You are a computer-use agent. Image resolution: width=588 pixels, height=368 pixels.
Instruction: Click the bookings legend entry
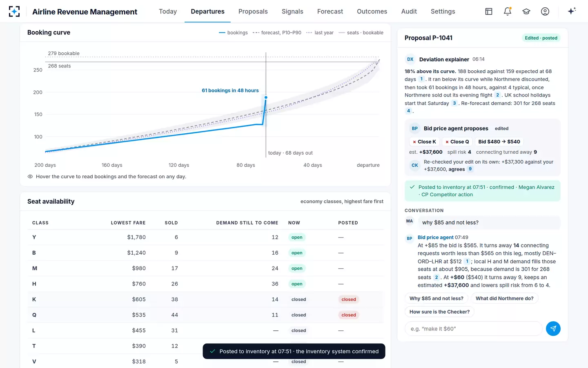(233, 33)
